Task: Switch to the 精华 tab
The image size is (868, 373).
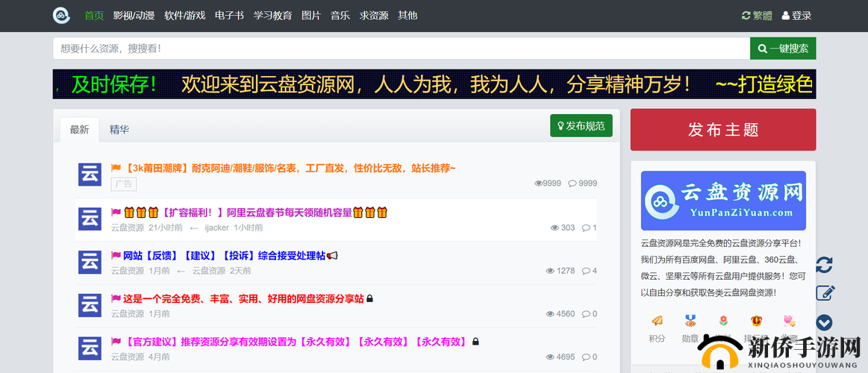Action: [x=119, y=130]
